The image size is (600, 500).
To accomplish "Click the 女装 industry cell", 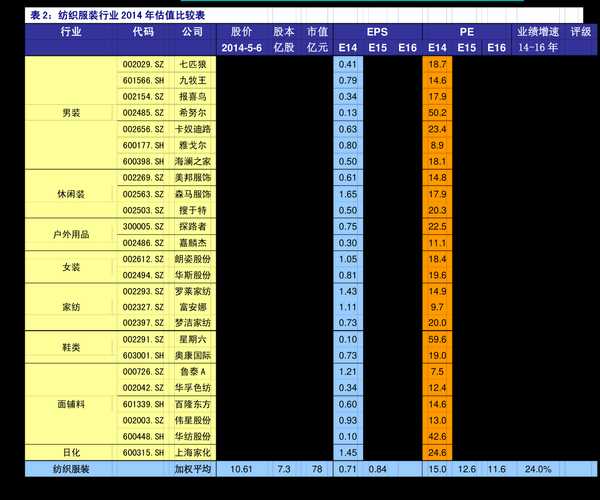I will click(71, 267).
